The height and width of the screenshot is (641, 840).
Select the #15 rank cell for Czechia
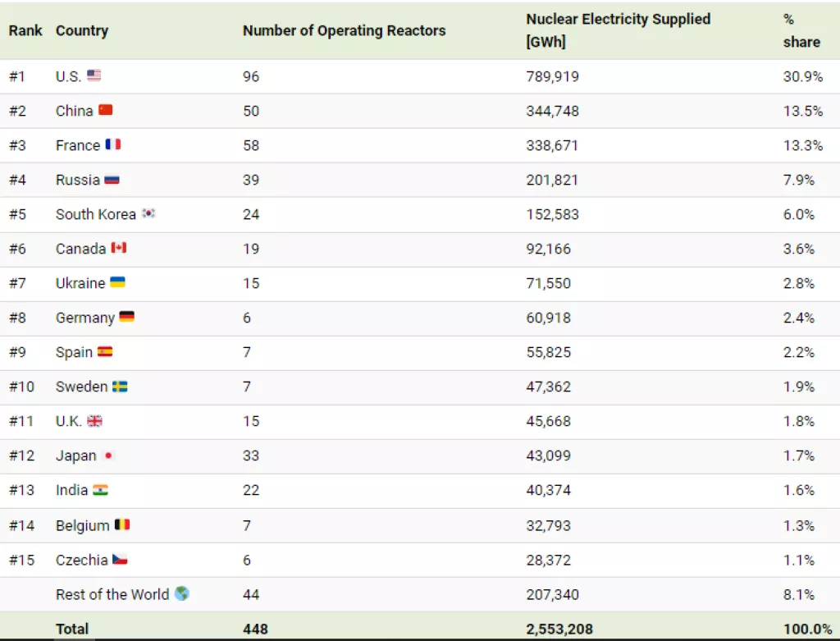(x=21, y=560)
